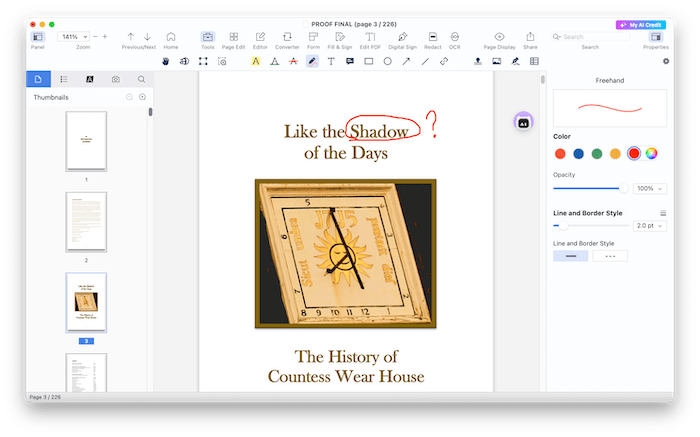Toggle the side Panel button
The height and width of the screenshot is (437, 700).
38,37
